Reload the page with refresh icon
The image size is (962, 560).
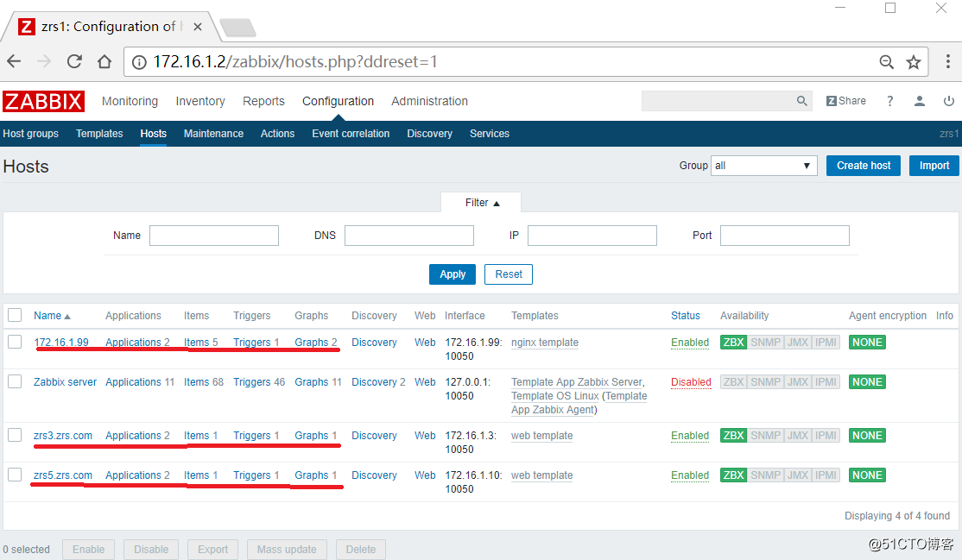[74, 61]
